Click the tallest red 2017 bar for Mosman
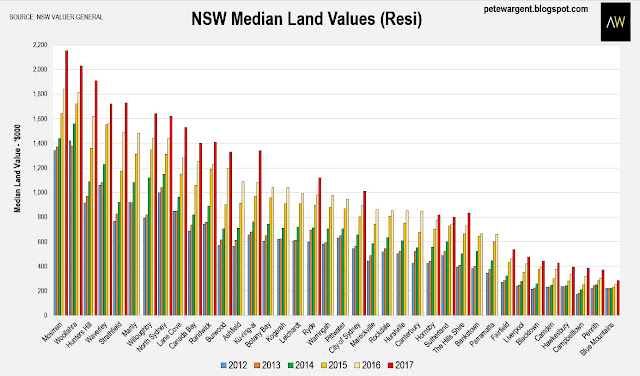This screenshot has width=640, height=376. (x=67, y=183)
